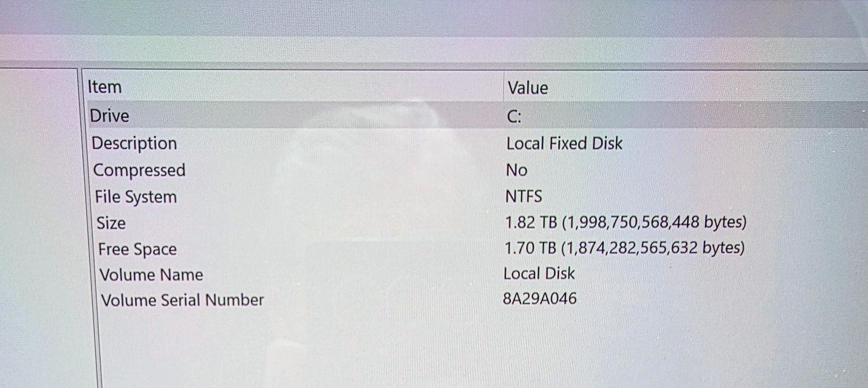The image size is (868, 388).
Task: Sort by the Item column header
Action: [104, 87]
